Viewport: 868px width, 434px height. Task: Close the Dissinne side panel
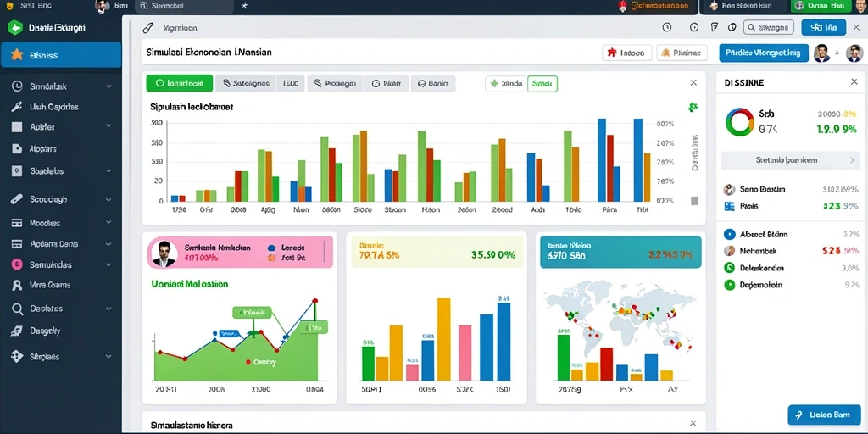point(854,82)
